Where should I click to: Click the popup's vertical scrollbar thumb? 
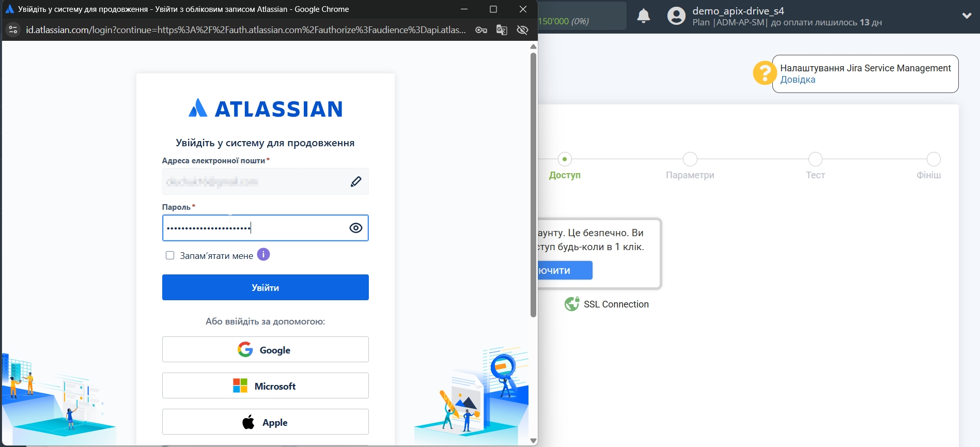(533, 185)
